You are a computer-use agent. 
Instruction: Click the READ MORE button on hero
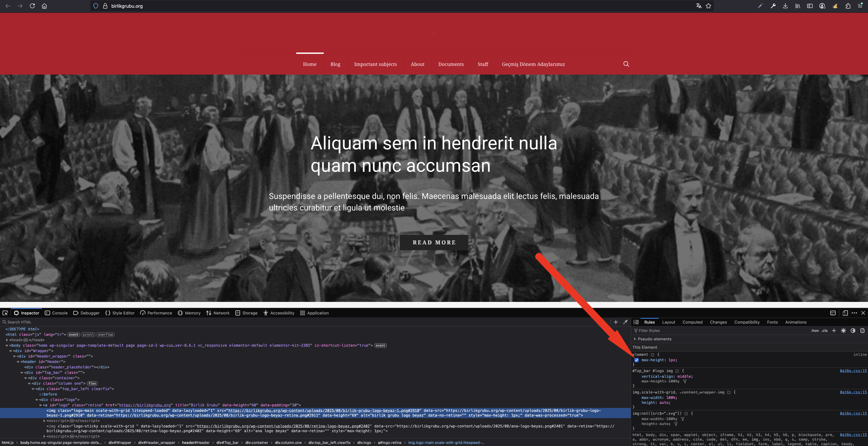pos(434,242)
